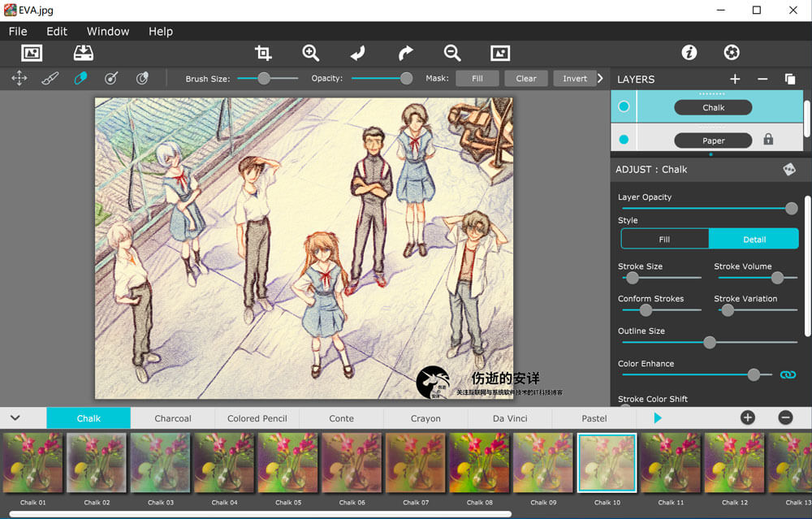Viewport: 812px width, 519px height.
Task: Select the highlighted eraser tool
Action: [x=80, y=78]
